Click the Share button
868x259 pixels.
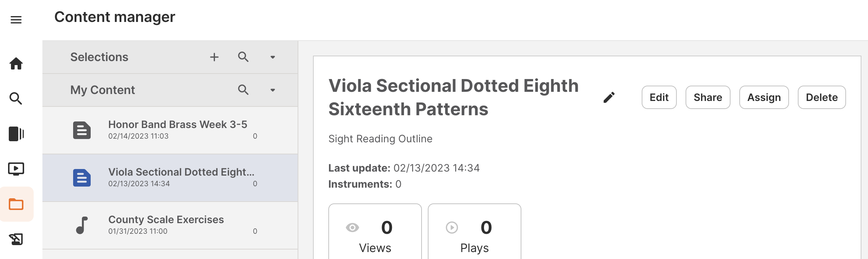coord(707,97)
